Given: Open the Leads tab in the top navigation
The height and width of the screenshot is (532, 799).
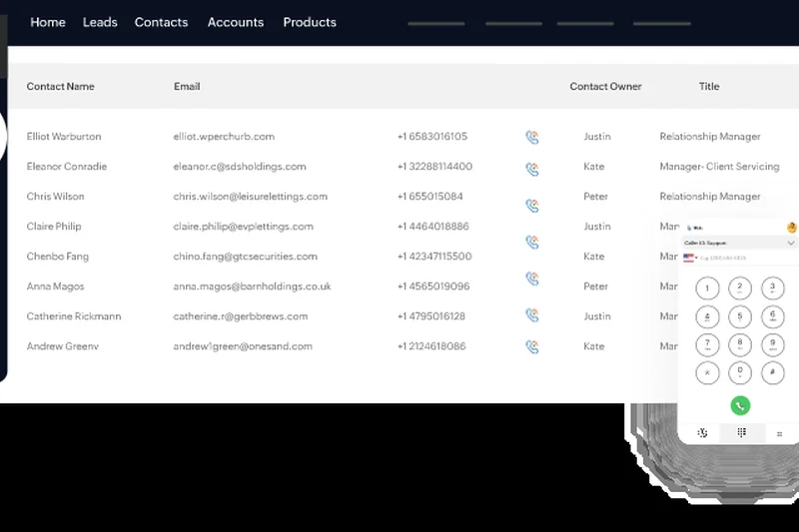Looking at the screenshot, I should [100, 22].
